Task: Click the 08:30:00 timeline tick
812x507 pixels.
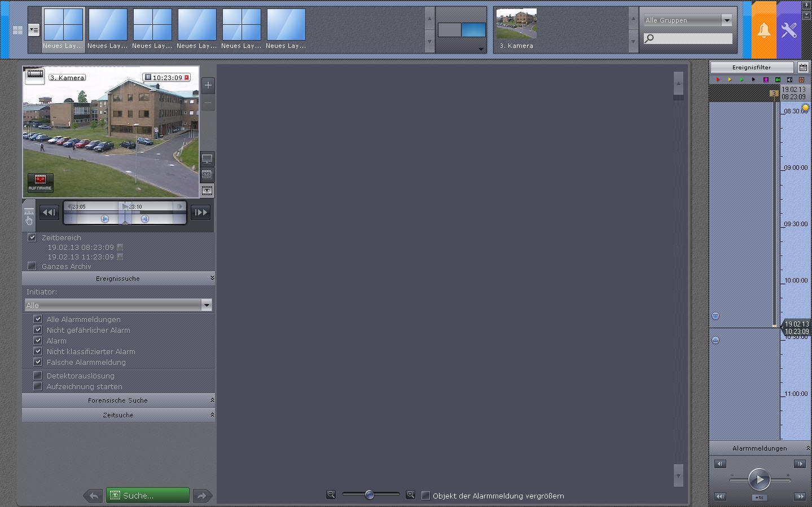Action: tap(796, 111)
